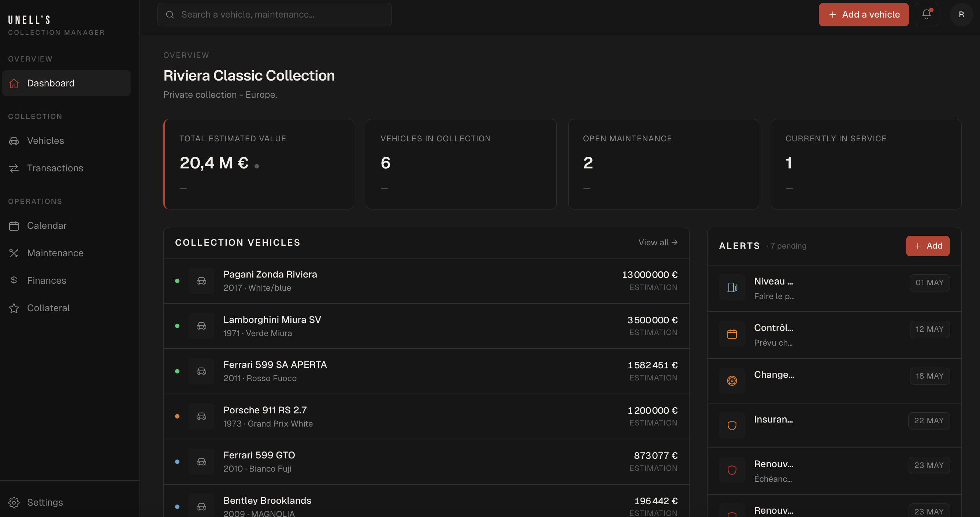This screenshot has height=517, width=980.
Task: Click 1 582 451 € estimation value
Action: pos(653,365)
